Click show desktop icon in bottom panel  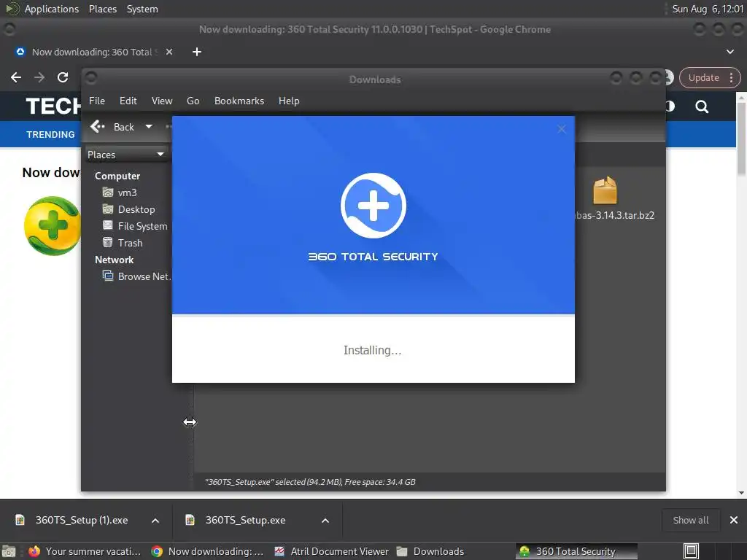pos(9,551)
